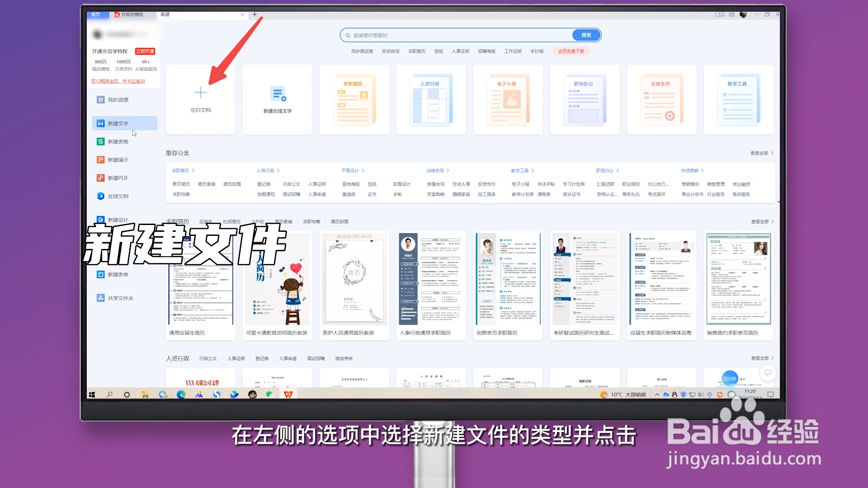868x488 pixels.
Task: Click the template search input field
Action: [457, 35]
